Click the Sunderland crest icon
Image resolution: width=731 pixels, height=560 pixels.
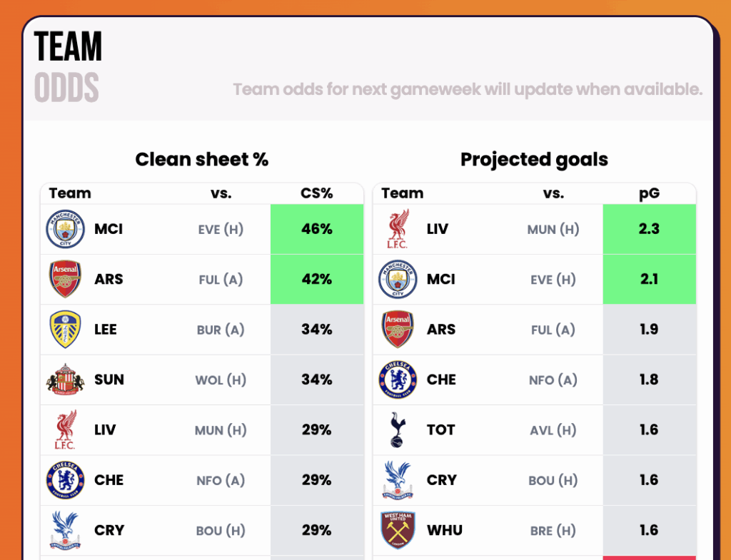pos(65,380)
